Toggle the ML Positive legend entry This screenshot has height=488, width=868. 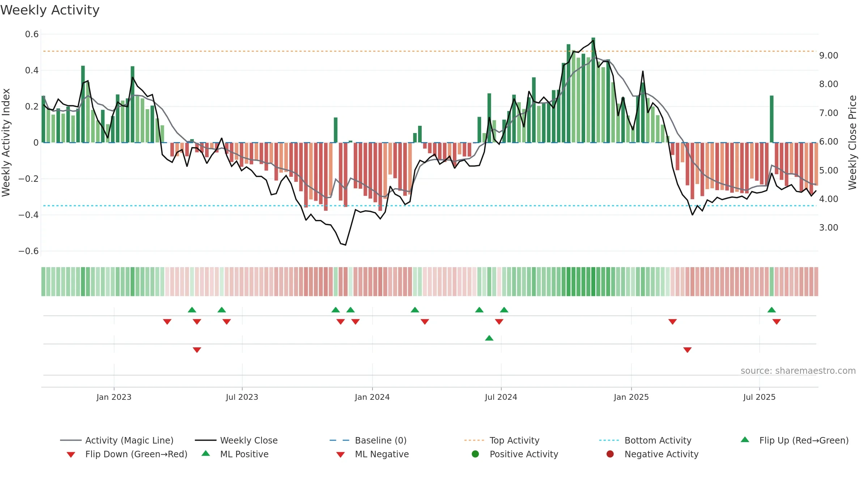click(x=235, y=454)
